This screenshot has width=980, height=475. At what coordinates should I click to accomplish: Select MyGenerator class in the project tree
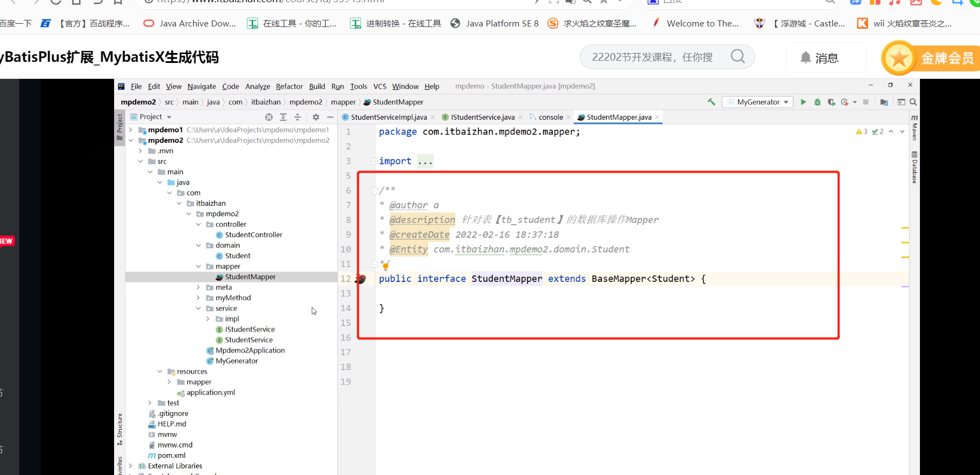(231, 361)
